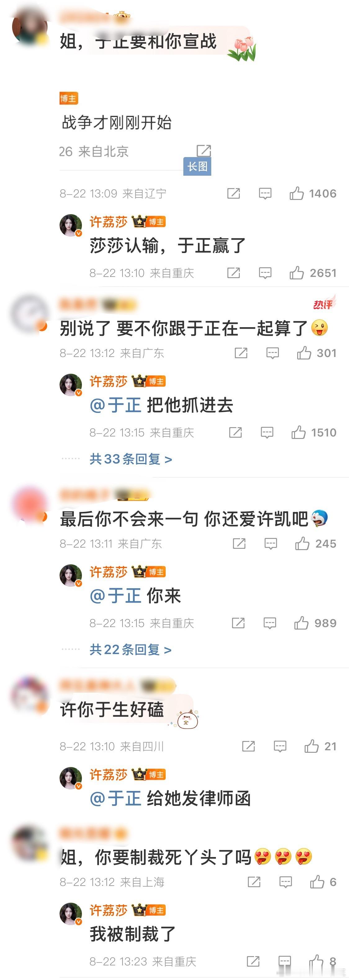Image resolution: width=349 pixels, height=980 pixels.
Task: Repost the 13:12 广东 comment
Action: coord(241,353)
